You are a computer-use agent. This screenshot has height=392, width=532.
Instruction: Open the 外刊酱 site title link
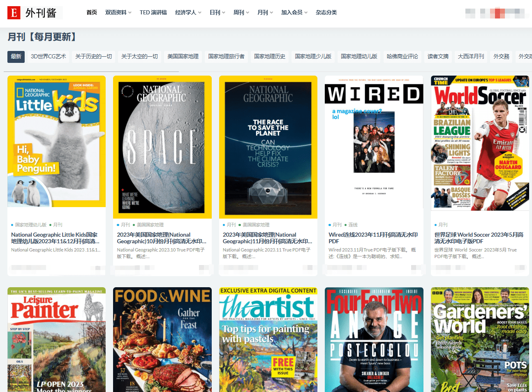(41, 13)
